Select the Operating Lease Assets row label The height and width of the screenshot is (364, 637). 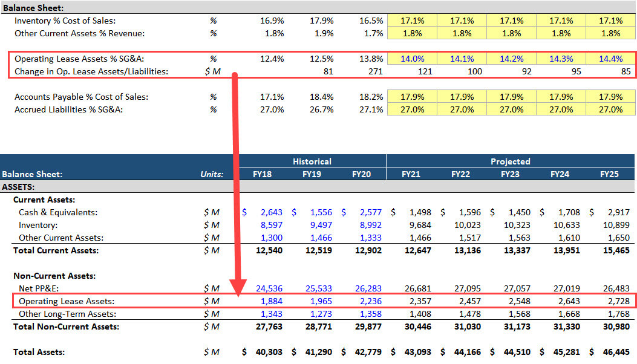click(x=67, y=302)
